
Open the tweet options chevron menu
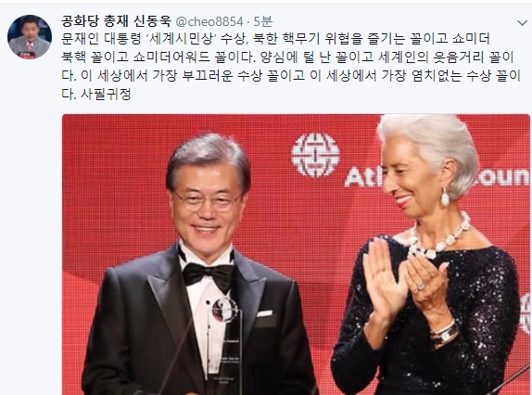pos(522,23)
